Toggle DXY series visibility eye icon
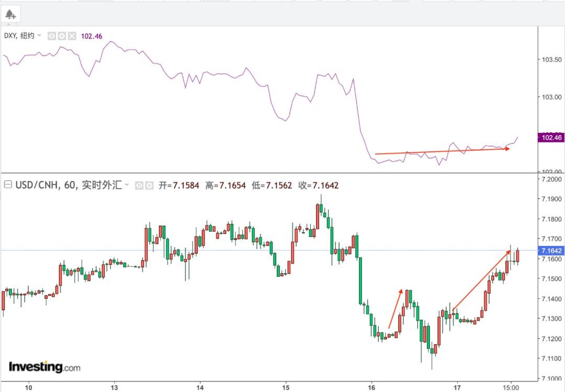 click(x=52, y=36)
